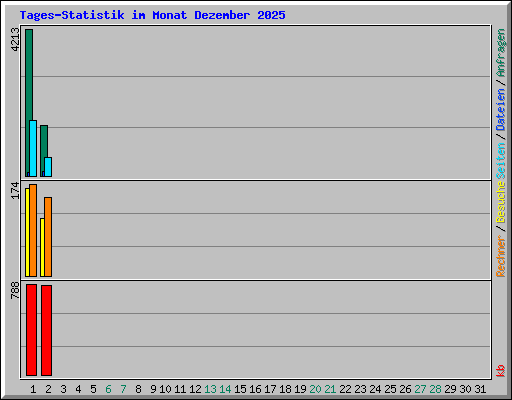The height and width of the screenshot is (400, 512).
Task: Click green weekend day label 28
Action: pos(435,389)
